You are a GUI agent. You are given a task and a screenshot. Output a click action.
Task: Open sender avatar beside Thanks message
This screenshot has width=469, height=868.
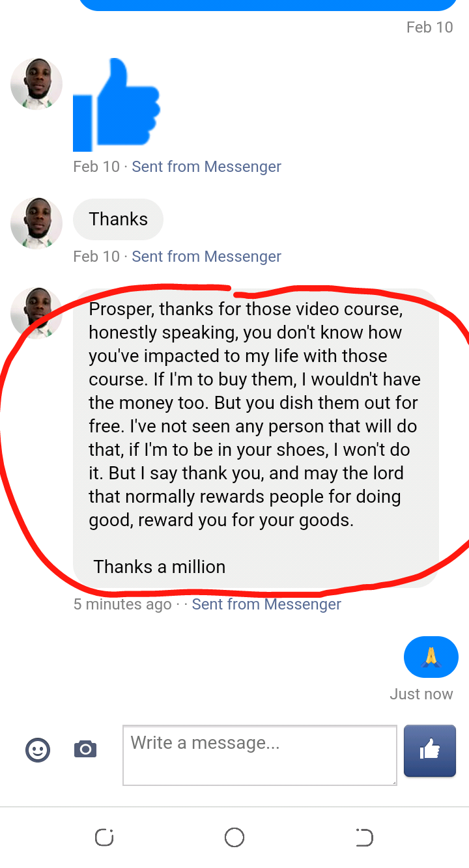coord(36,223)
